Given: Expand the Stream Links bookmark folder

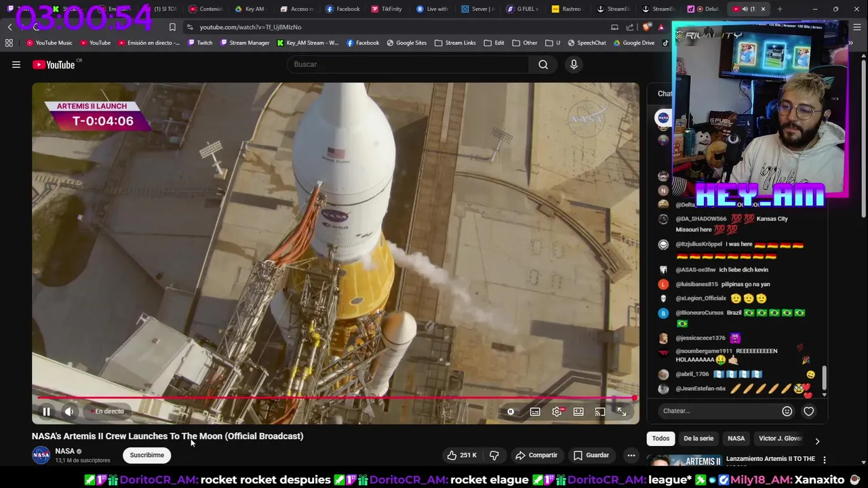Looking at the screenshot, I should pos(455,43).
